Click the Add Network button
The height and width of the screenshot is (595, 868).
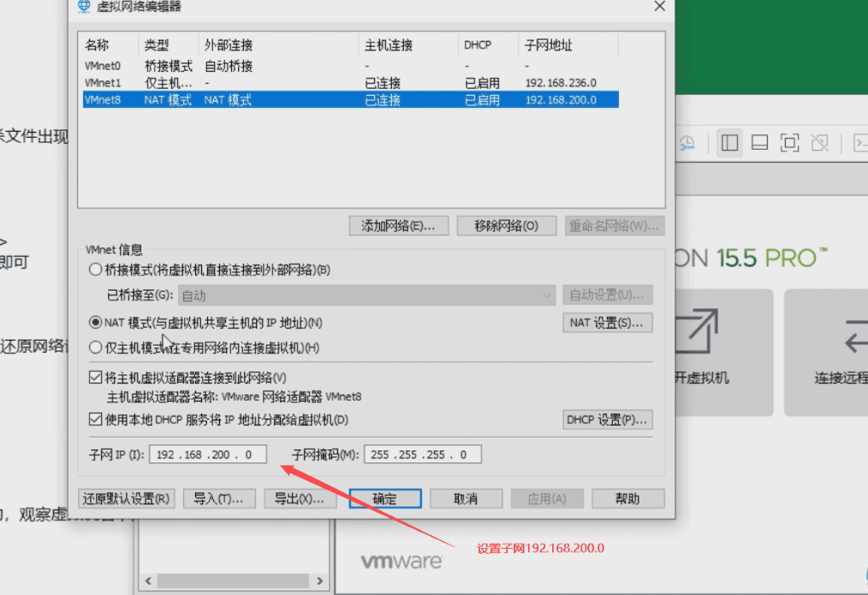click(x=398, y=226)
